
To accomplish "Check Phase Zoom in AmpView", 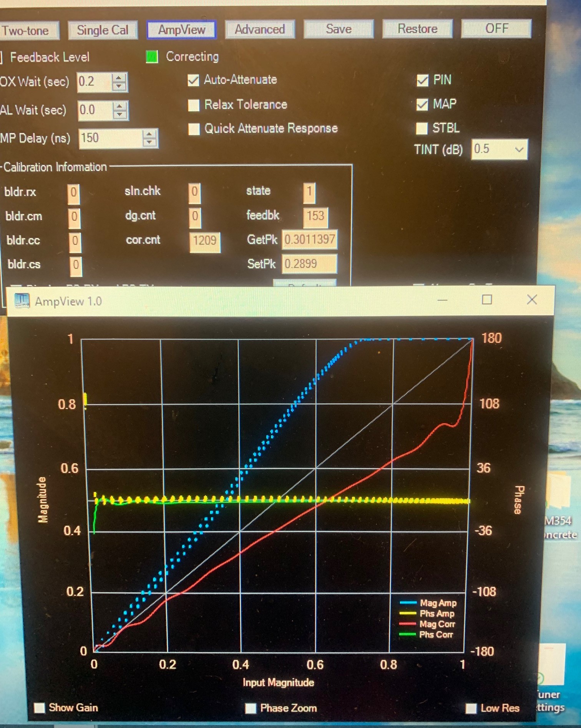I will 251,708.
